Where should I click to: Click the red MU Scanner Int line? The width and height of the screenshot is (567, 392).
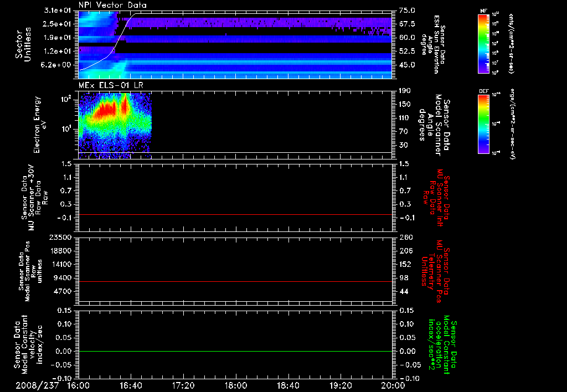click(235, 214)
